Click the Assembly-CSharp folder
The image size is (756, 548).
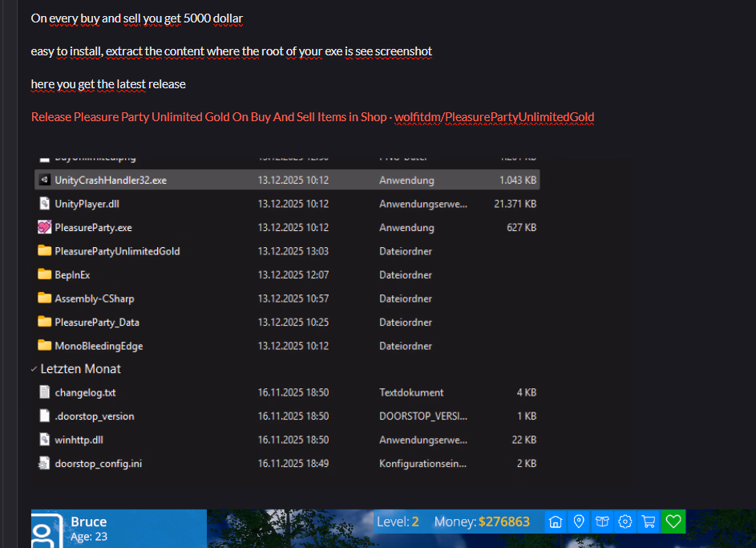(94, 298)
